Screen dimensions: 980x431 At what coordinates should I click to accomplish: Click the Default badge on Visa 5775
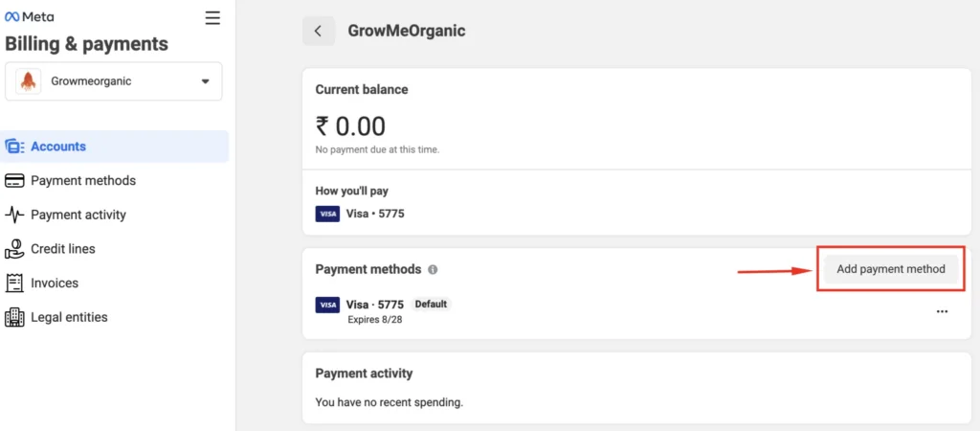[431, 304]
